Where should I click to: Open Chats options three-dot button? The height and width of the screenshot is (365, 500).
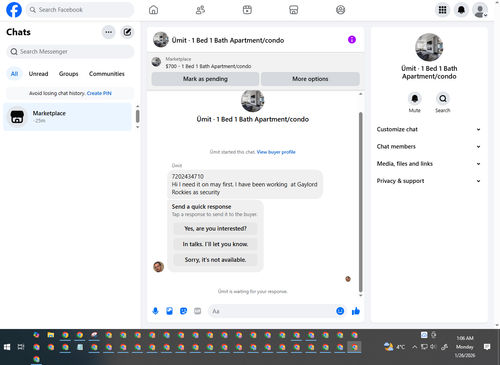[x=108, y=32]
